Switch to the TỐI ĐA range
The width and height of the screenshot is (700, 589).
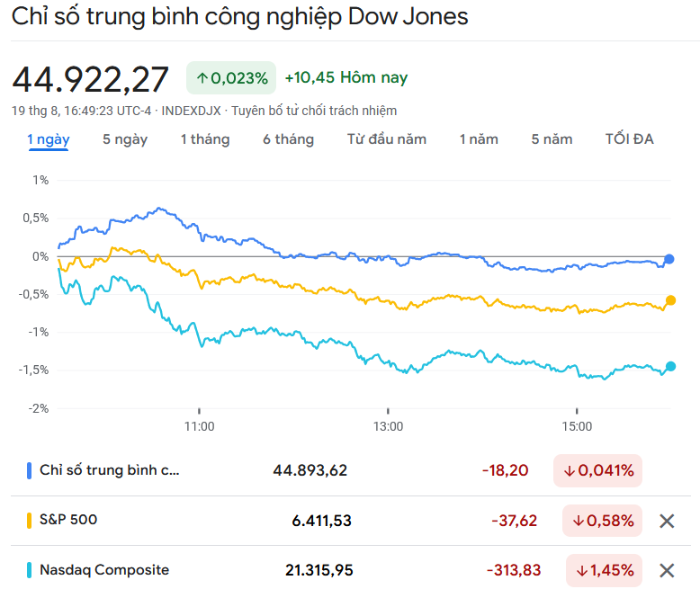pyautogui.click(x=629, y=139)
